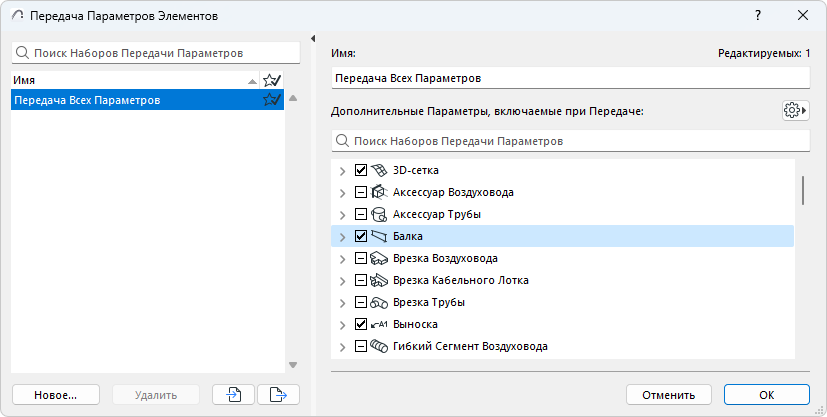Click the 3D-сетка mesh element icon
Screen dimensions: 827x417
(x=380, y=171)
